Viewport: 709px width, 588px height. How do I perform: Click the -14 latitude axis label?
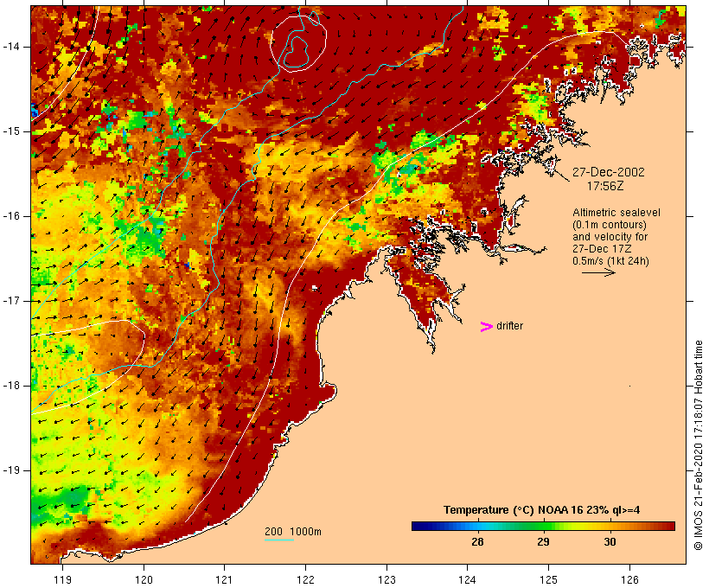click(10, 47)
